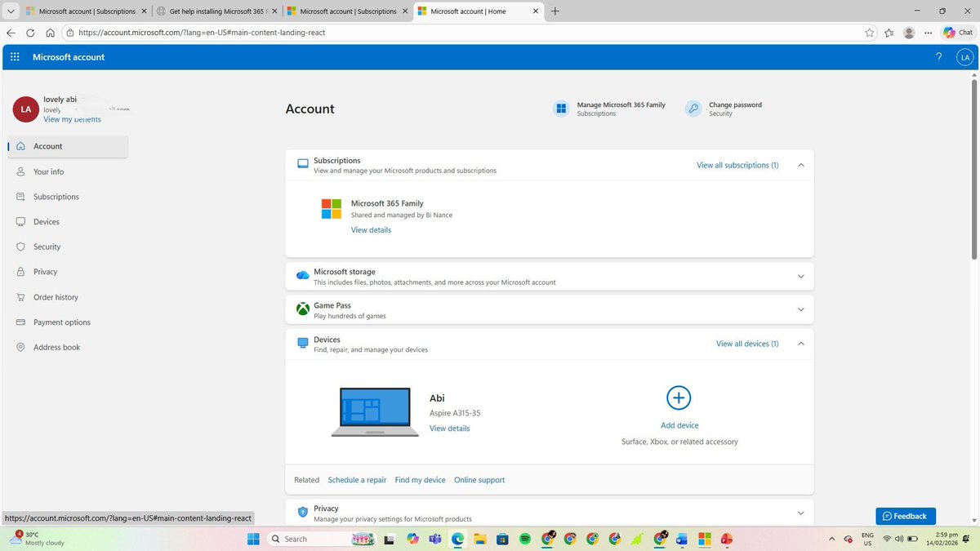
Task: Click View my benefits under the profile name
Action: 72,119
